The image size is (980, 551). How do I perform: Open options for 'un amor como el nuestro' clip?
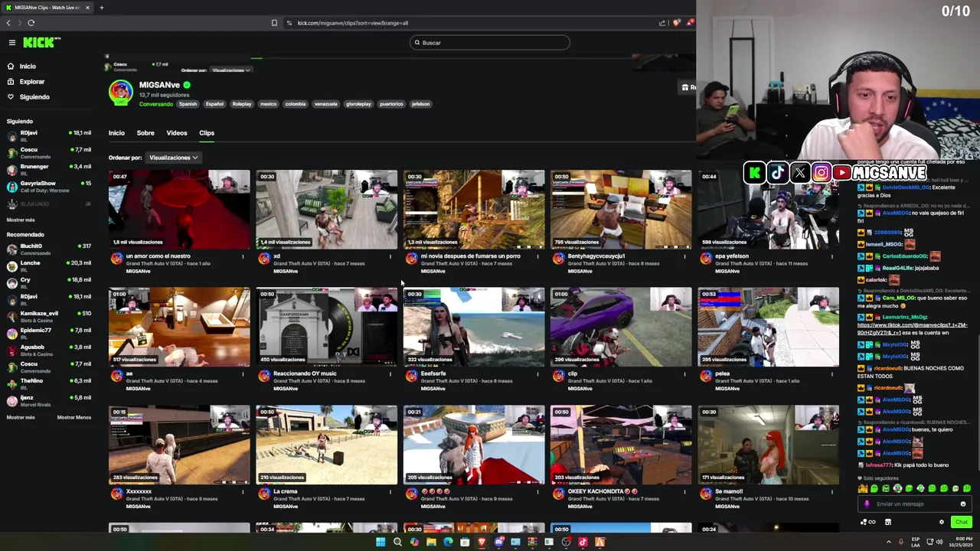pos(243,257)
